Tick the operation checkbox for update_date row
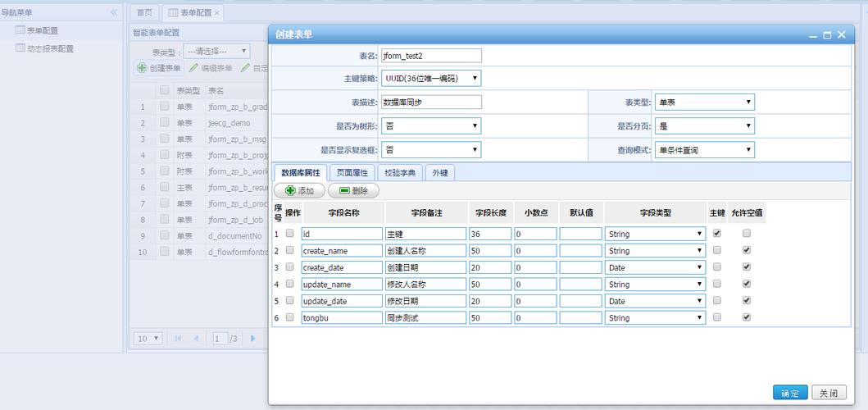 click(x=289, y=301)
